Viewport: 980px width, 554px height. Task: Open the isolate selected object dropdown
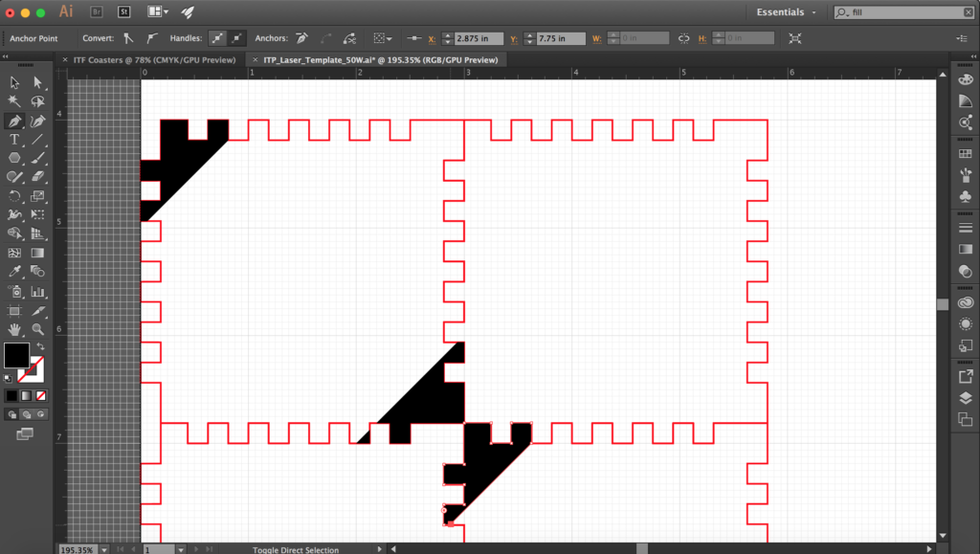click(383, 38)
